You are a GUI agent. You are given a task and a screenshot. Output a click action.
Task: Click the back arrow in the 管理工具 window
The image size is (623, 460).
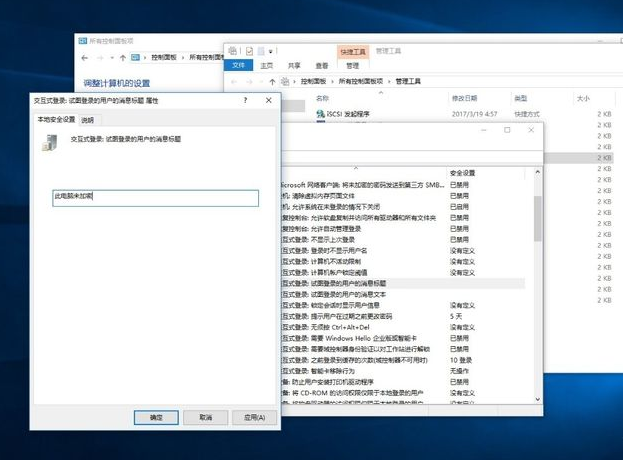(x=234, y=81)
